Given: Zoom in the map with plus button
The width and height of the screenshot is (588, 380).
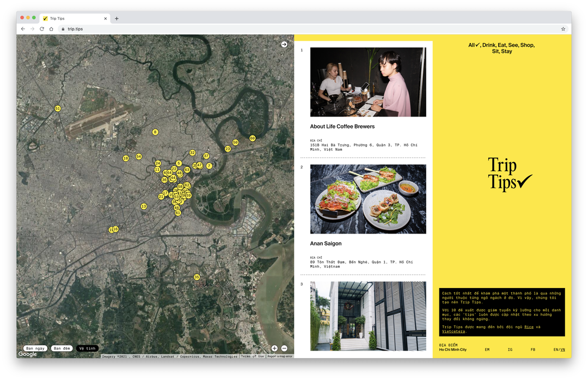Looking at the screenshot, I should 274,348.
